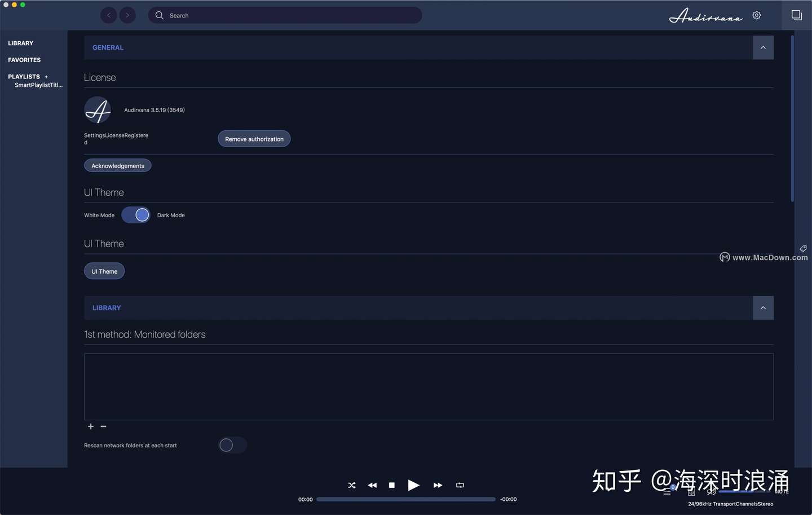Toggle repeat mode
Image resolution: width=812 pixels, height=515 pixels.
(x=460, y=485)
